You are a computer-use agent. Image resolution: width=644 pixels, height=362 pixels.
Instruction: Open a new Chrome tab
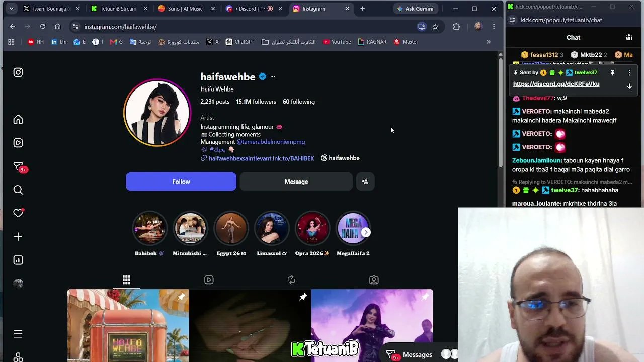pos(362,9)
